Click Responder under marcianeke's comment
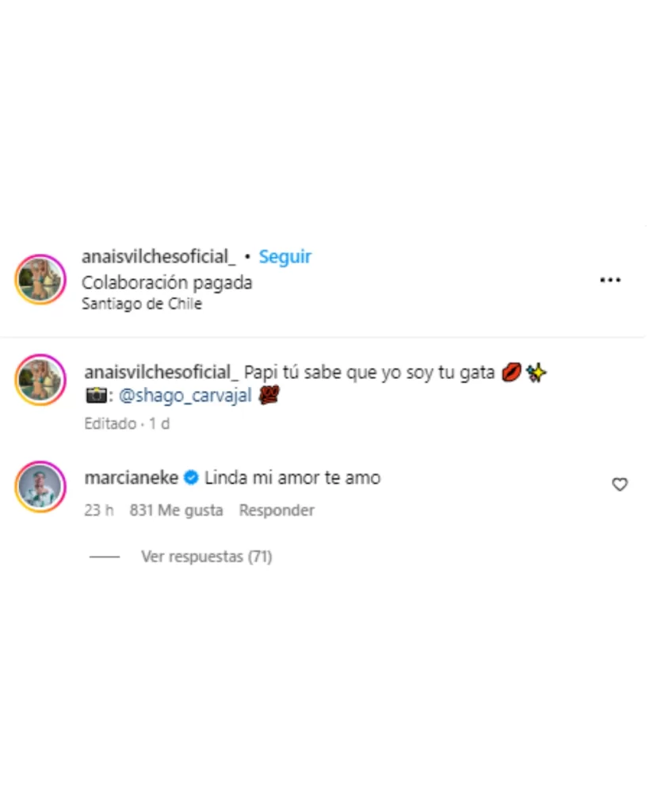 pyautogui.click(x=277, y=511)
